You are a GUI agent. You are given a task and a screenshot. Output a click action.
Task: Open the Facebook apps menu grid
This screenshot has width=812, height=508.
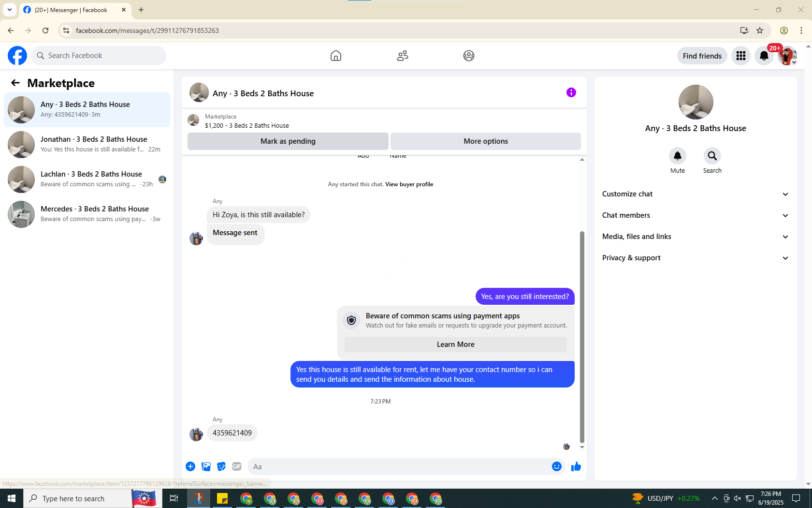(741, 56)
